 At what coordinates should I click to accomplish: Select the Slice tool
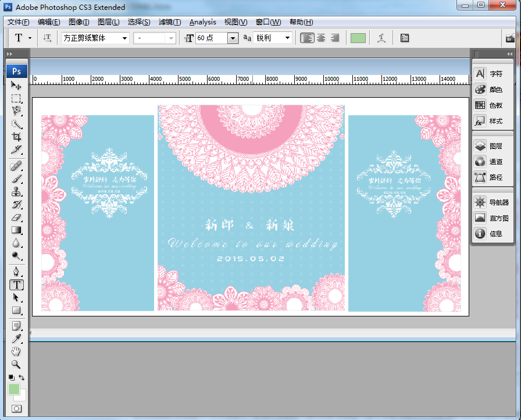(x=16, y=150)
